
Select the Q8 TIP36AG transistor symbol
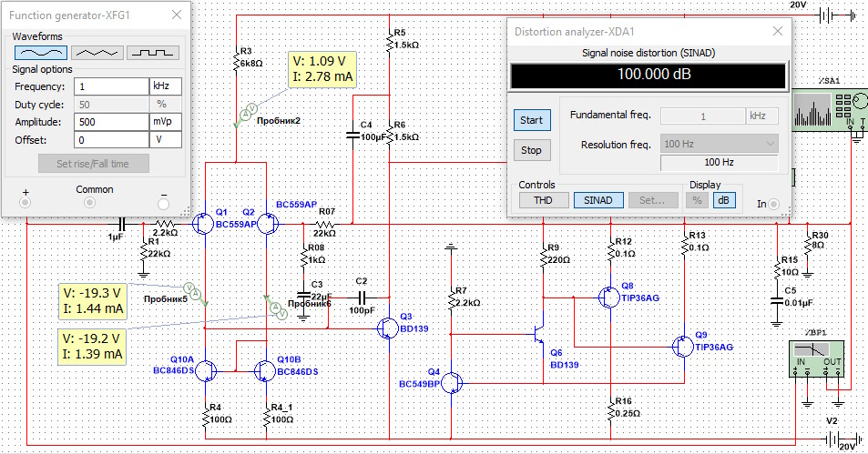[610, 297]
